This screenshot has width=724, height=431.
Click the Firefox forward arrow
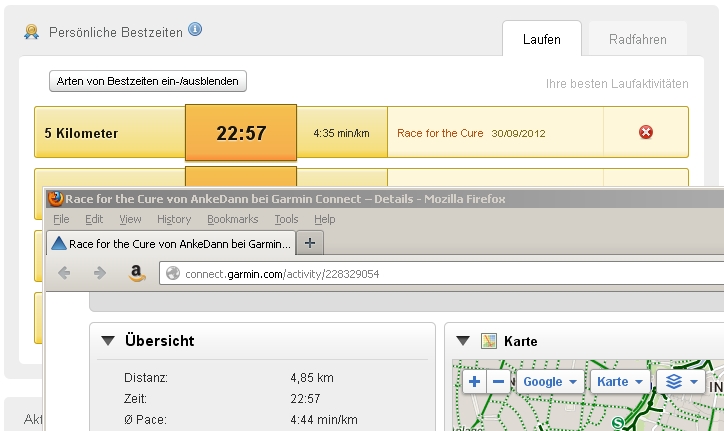click(99, 273)
